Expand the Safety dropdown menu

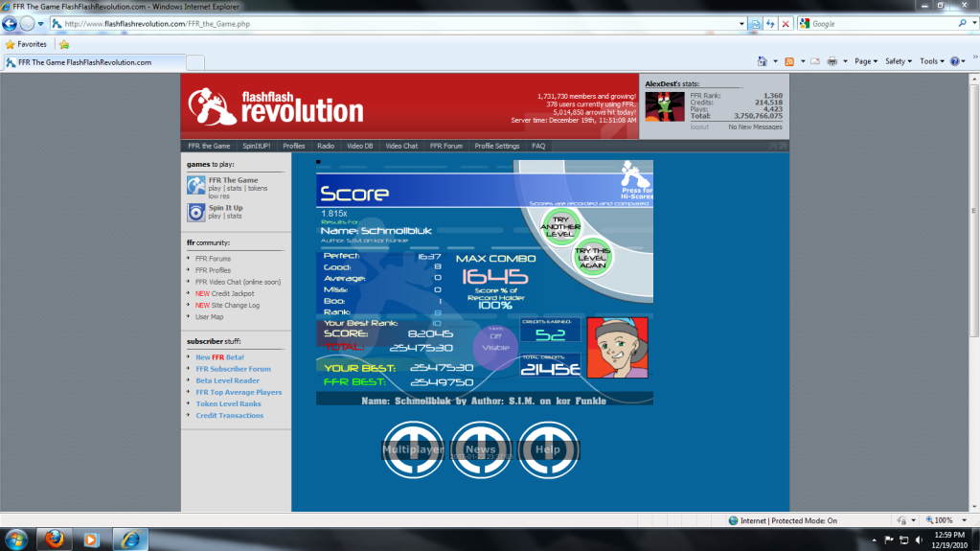[897, 61]
